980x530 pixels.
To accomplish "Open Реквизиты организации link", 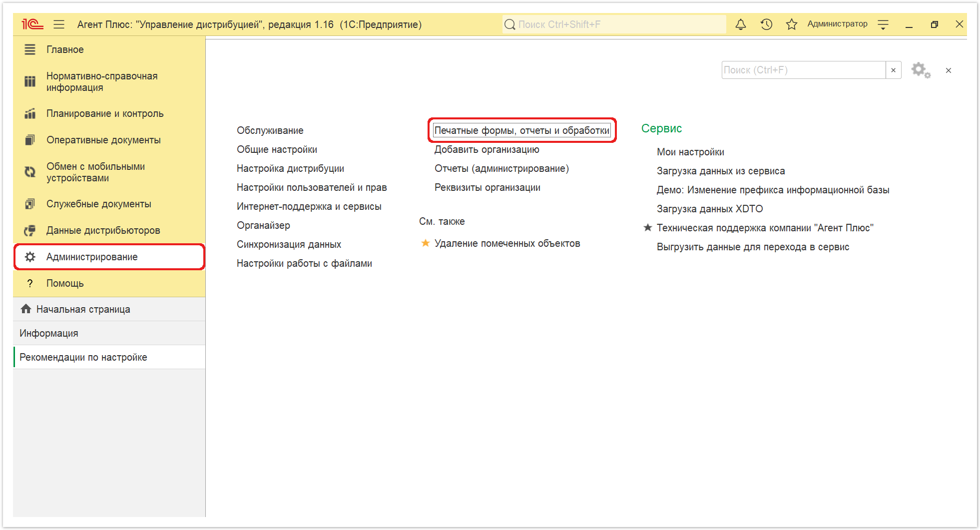I will click(488, 187).
